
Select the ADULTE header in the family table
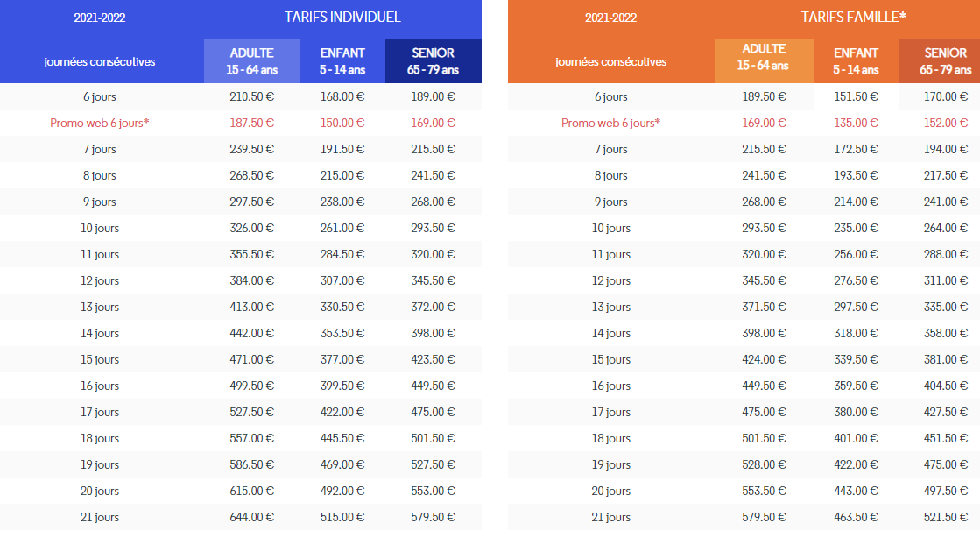[763, 58]
